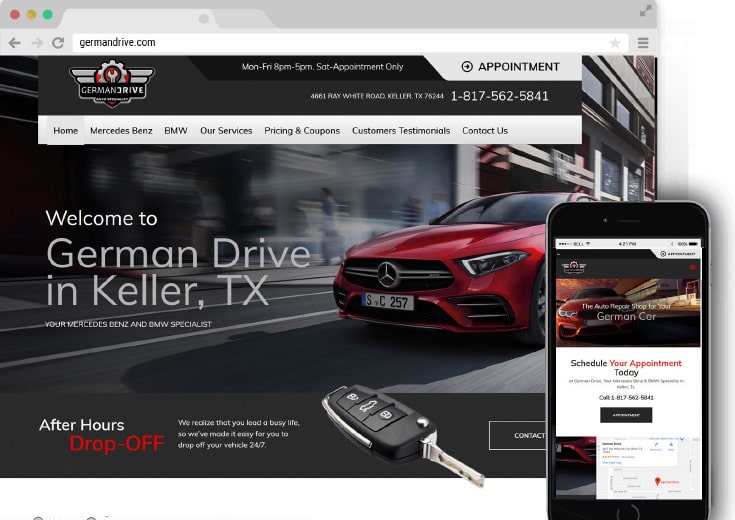Click the After Hours Drop-OFF heading

pyautogui.click(x=102, y=435)
